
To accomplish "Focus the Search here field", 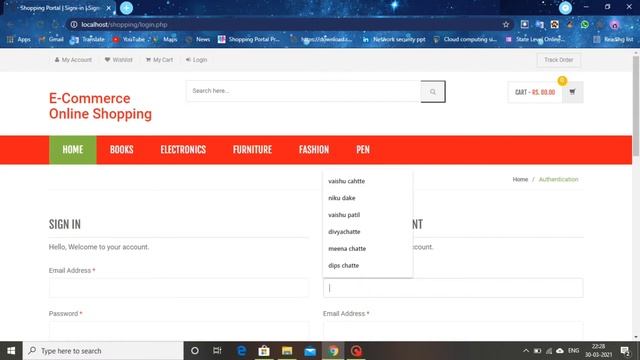I will point(303,91).
